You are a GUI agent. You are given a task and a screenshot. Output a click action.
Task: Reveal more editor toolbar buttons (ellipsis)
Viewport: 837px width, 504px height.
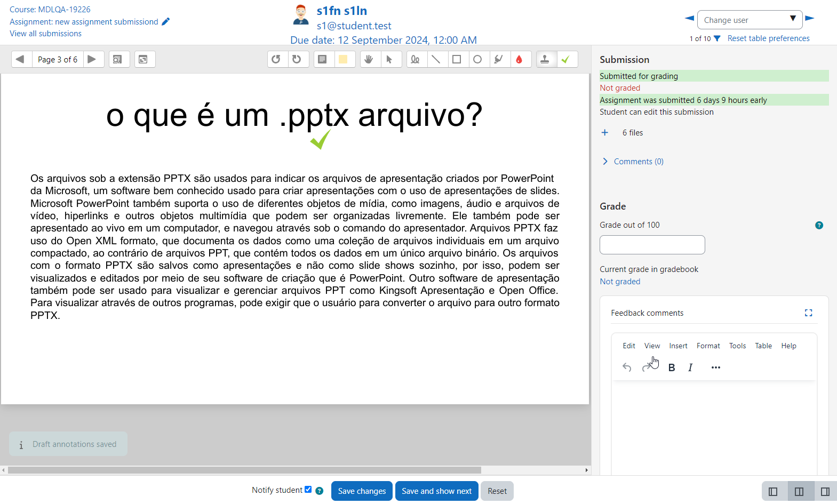(716, 367)
